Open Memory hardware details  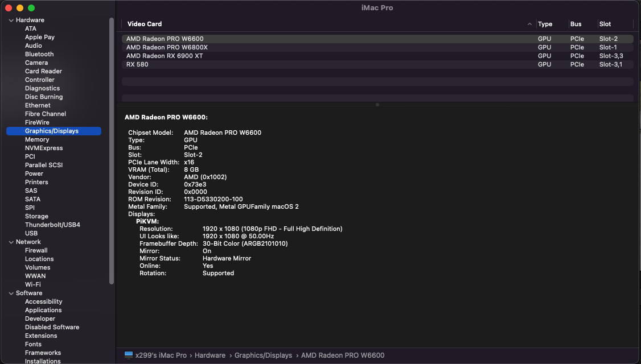coord(37,140)
